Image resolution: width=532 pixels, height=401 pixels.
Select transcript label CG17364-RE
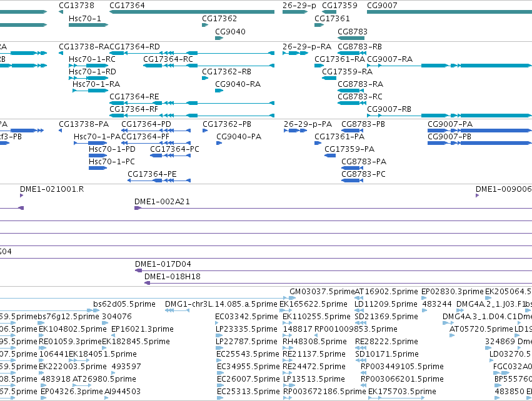(134, 96)
